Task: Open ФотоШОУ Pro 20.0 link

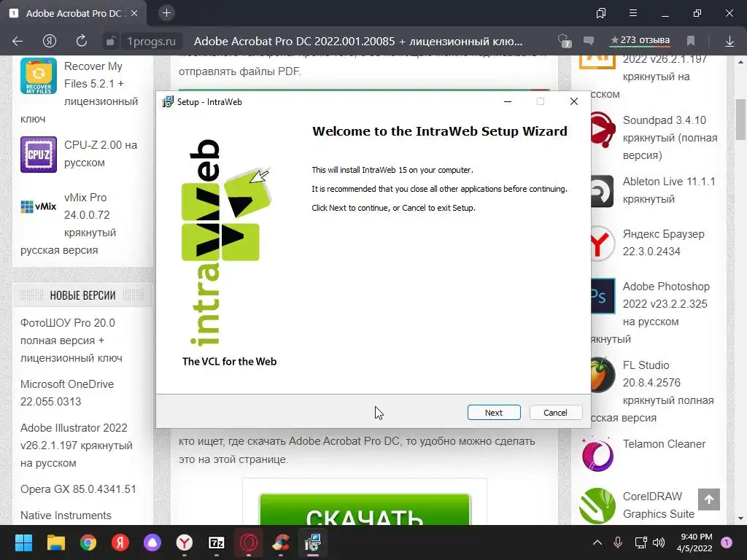Action: click(x=71, y=341)
